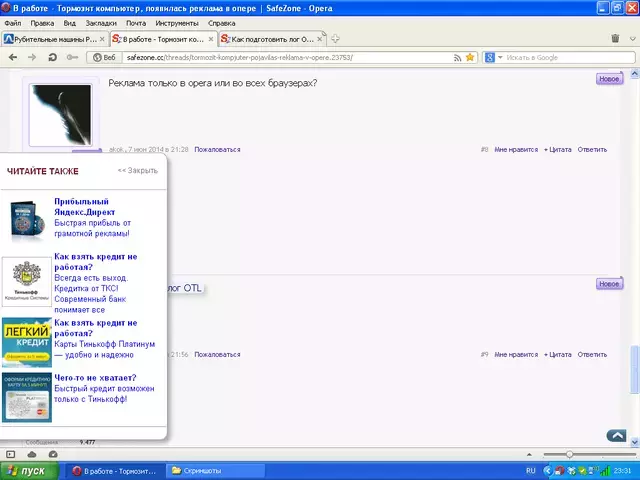The height and width of the screenshot is (480, 640).
Task: Click the Яндекс.Директ DVD box image
Action: (27, 220)
